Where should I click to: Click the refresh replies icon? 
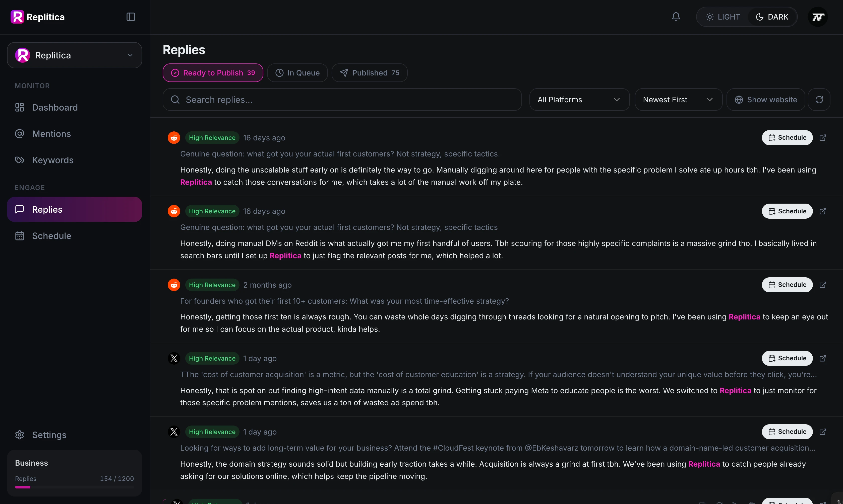[x=819, y=100]
